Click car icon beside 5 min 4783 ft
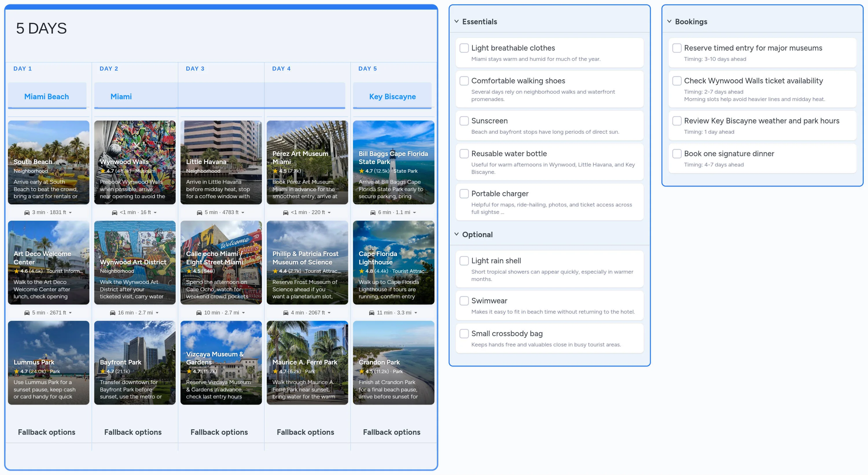The image size is (868, 475). [x=199, y=213]
